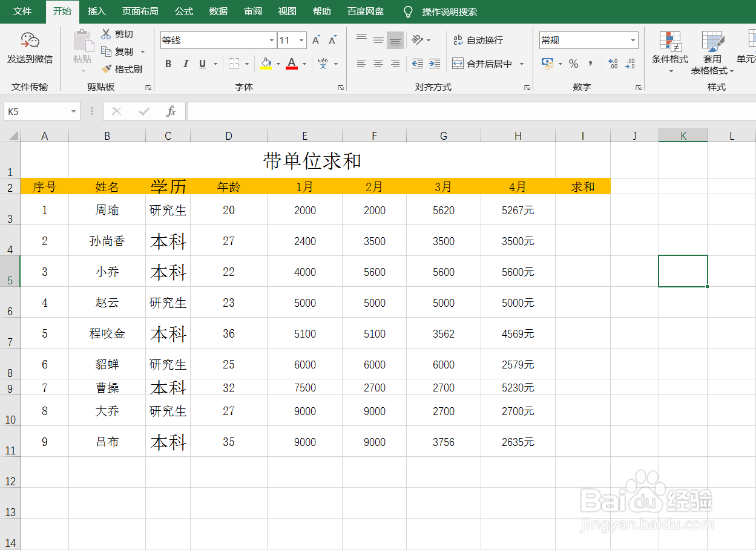
Task: Click the select all corner button
Action: coord(10,136)
